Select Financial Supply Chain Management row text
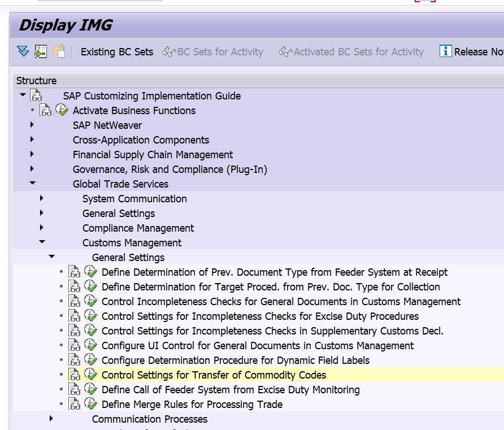Screen dimensions: 504x430 pyautogui.click(x=153, y=155)
